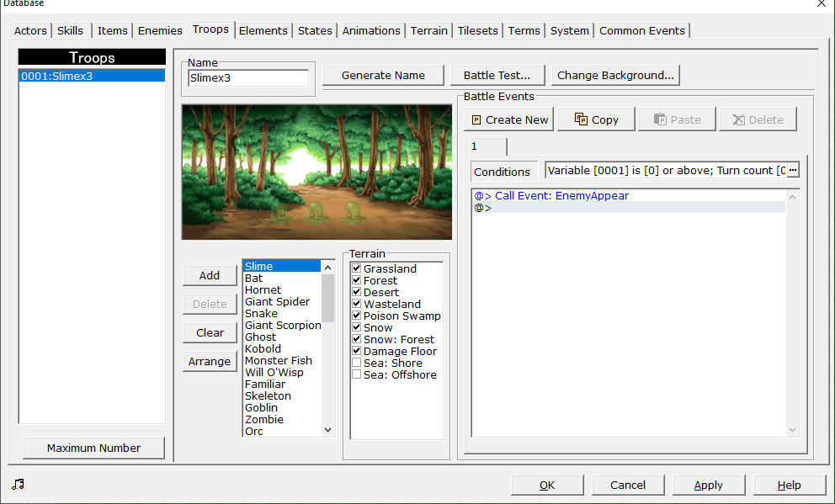The height and width of the screenshot is (504, 835).
Task: Switch to the Actors tab
Action: click(x=30, y=31)
